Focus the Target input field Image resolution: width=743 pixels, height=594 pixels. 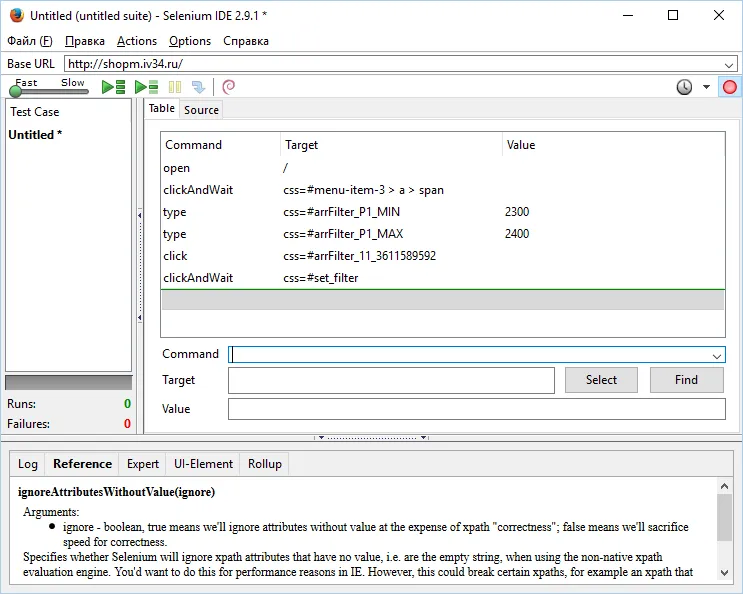[x=391, y=380]
